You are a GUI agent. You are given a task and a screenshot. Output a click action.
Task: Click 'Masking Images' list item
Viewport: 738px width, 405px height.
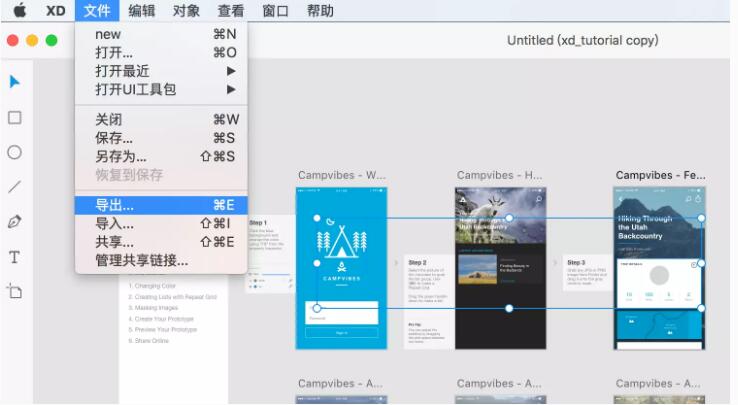(153, 308)
